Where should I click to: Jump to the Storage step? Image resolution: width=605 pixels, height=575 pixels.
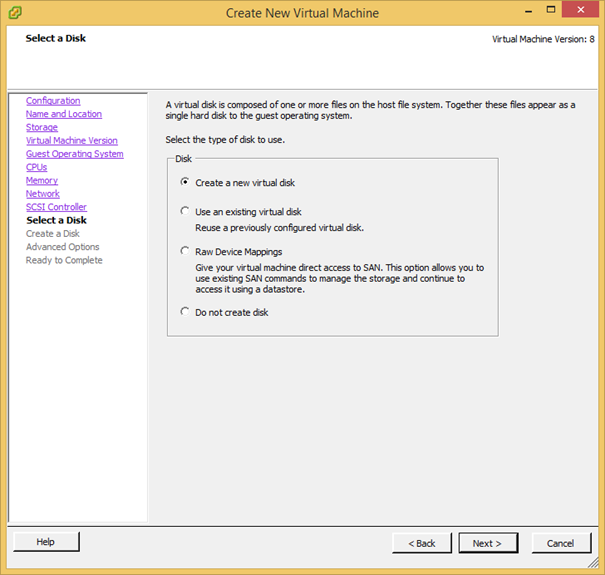[x=42, y=127]
